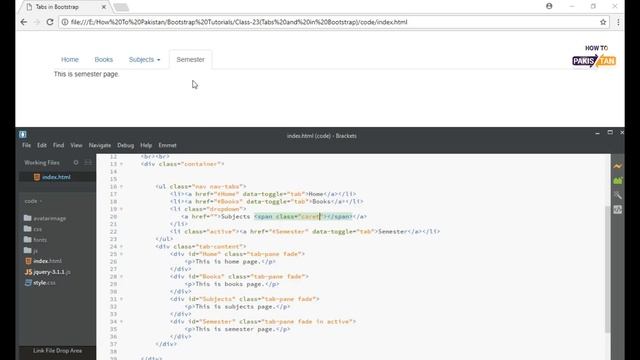The height and width of the screenshot is (360, 640).
Task: Open Chrome's three-dot menu
Action: click(618, 22)
